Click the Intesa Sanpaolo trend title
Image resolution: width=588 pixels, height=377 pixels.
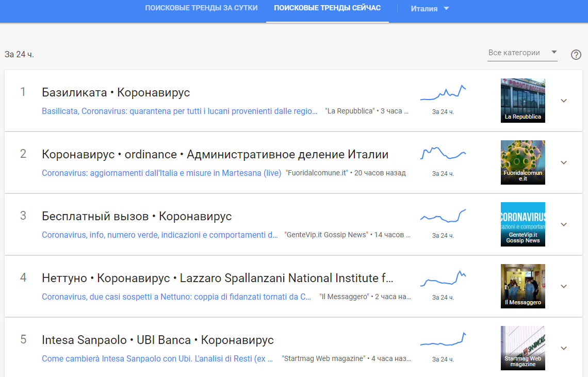[x=157, y=340]
